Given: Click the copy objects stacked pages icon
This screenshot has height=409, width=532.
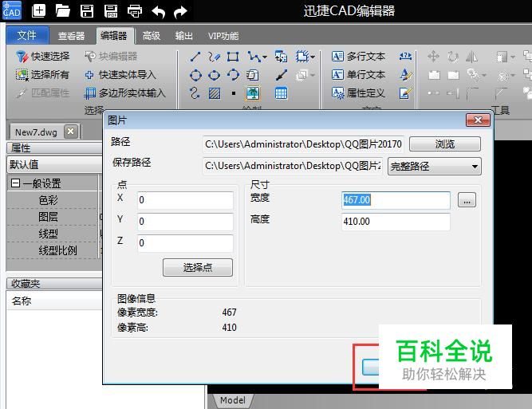Looking at the screenshot, I should pos(253,75).
